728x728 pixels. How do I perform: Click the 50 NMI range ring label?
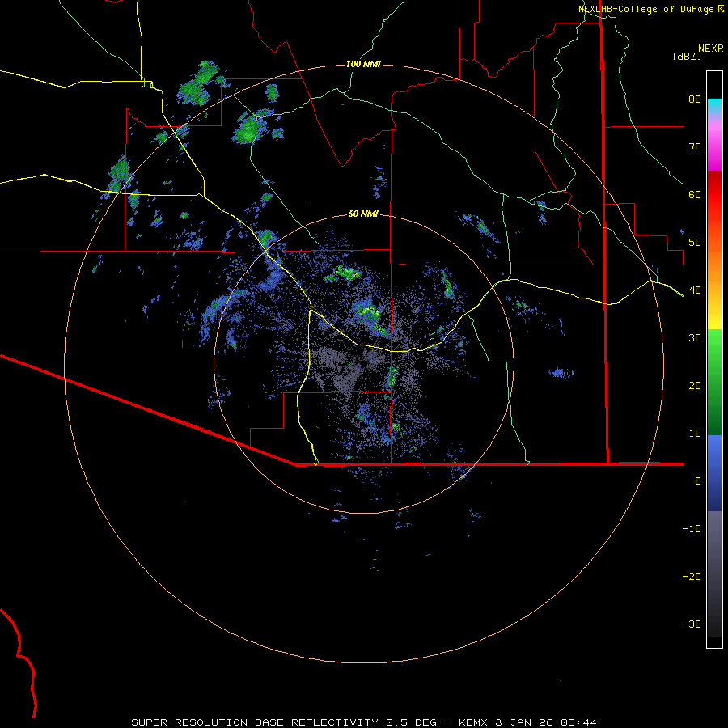click(363, 214)
